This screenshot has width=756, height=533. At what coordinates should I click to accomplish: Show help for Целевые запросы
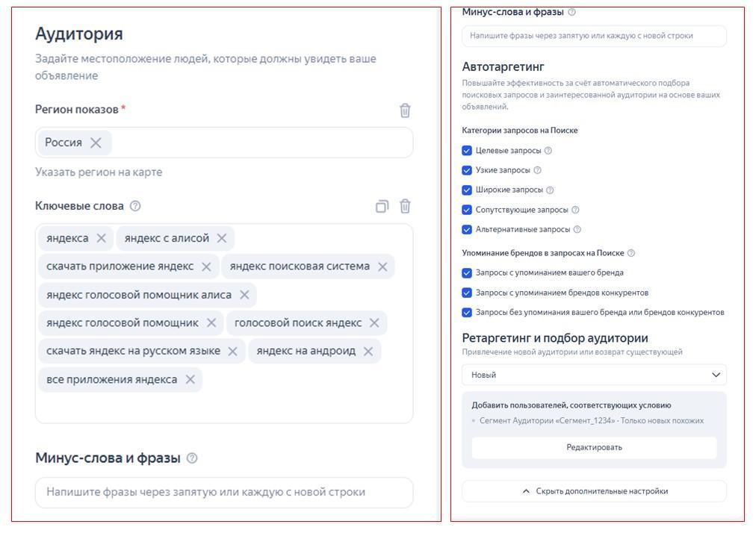click(x=548, y=151)
